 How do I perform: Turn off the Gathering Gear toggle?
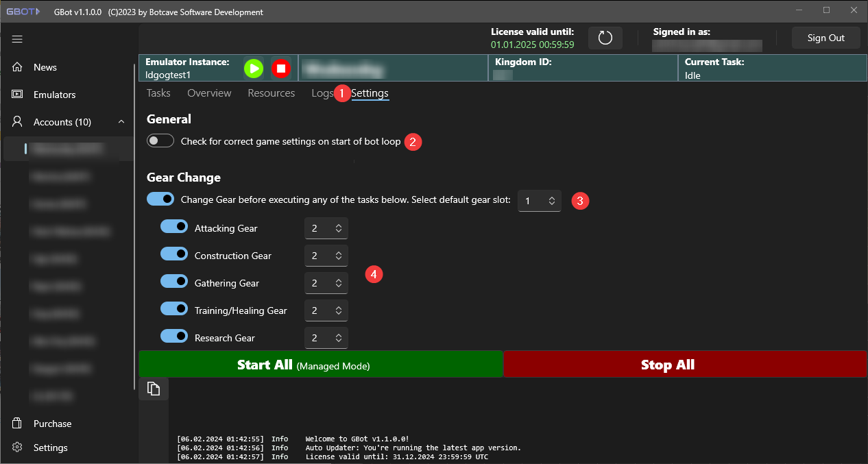click(174, 282)
